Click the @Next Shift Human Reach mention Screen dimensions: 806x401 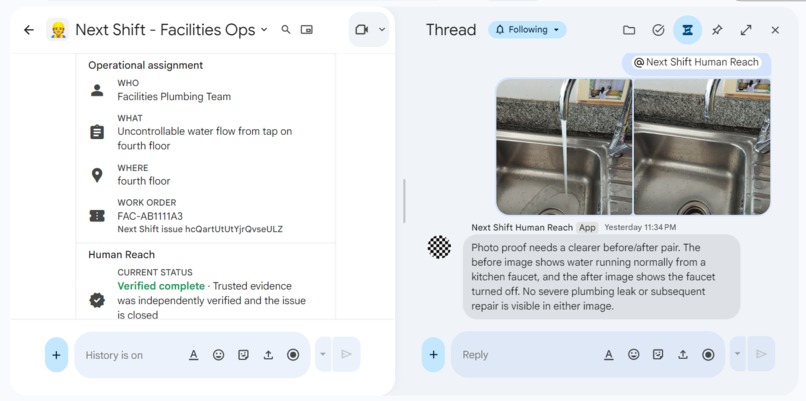697,62
